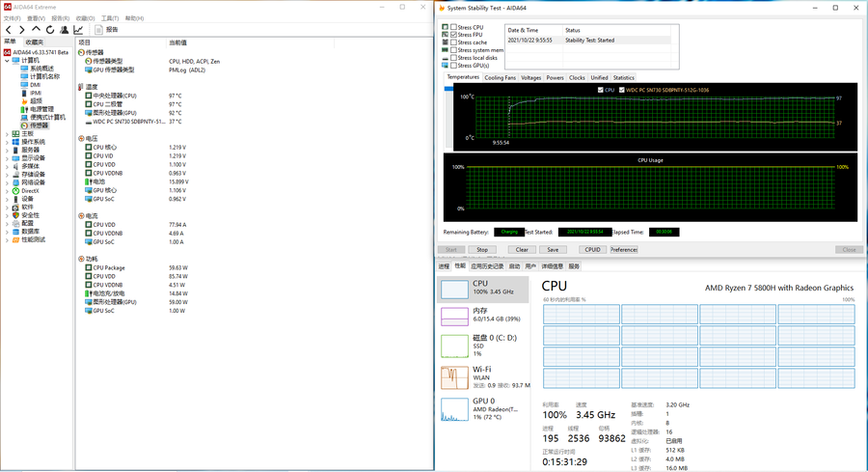Switch to Task Manager 进程 tab
868x472 pixels.
pyautogui.click(x=444, y=266)
